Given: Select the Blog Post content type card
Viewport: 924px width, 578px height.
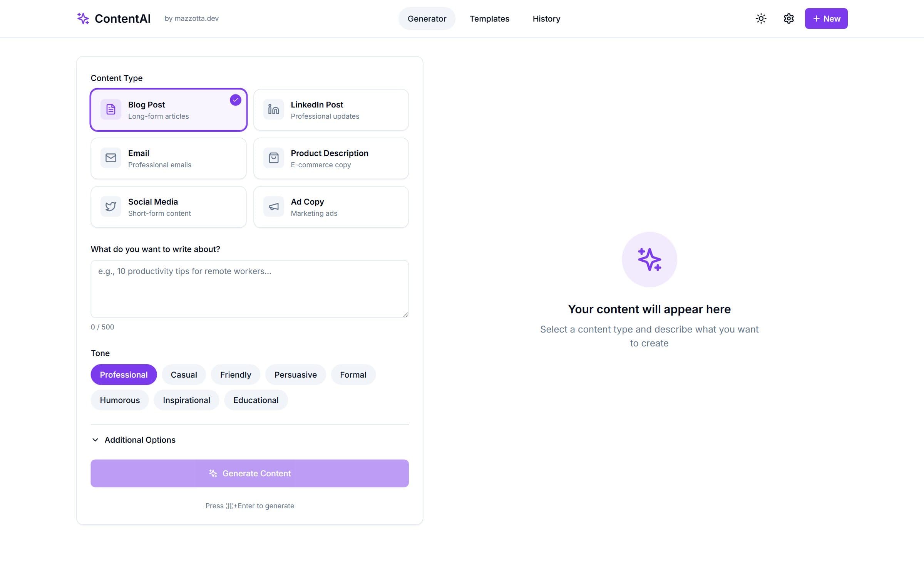Looking at the screenshot, I should point(169,110).
